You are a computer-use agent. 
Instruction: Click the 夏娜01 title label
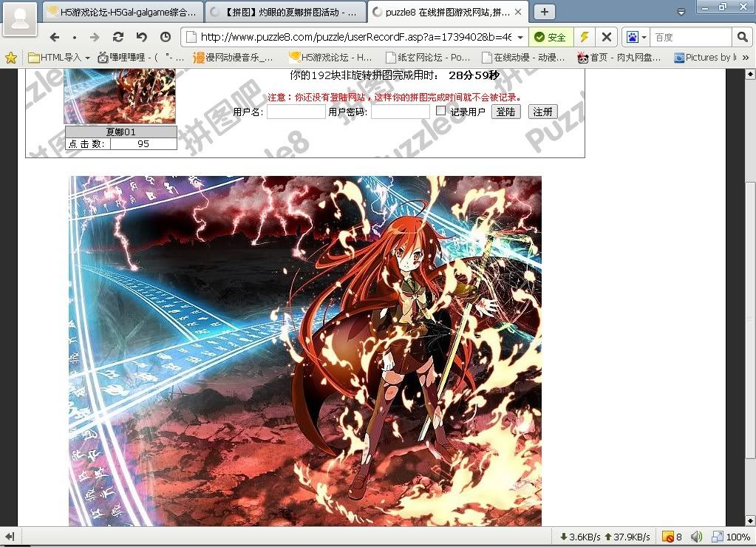click(x=120, y=132)
